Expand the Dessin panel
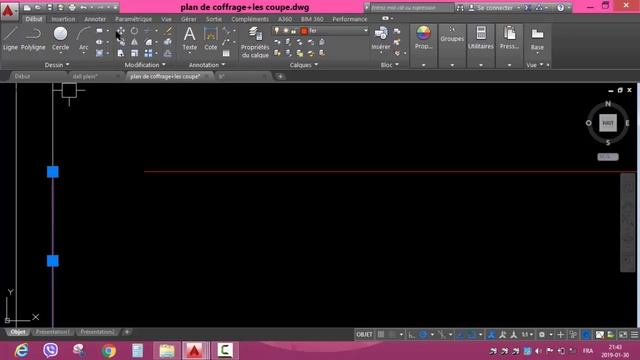640x360 pixels. [57, 65]
